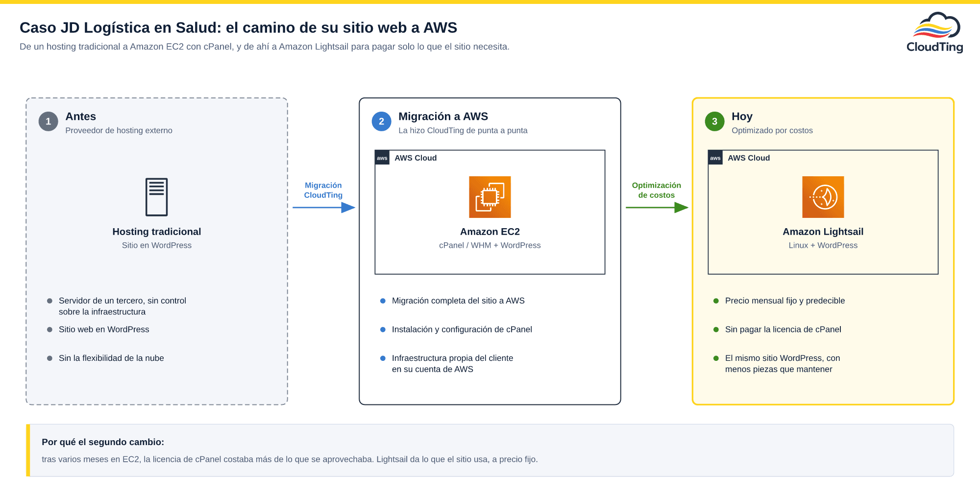980x496 pixels.
Task: Click 'La hizo CloudTing de punta a punta'
Action: click(x=463, y=130)
